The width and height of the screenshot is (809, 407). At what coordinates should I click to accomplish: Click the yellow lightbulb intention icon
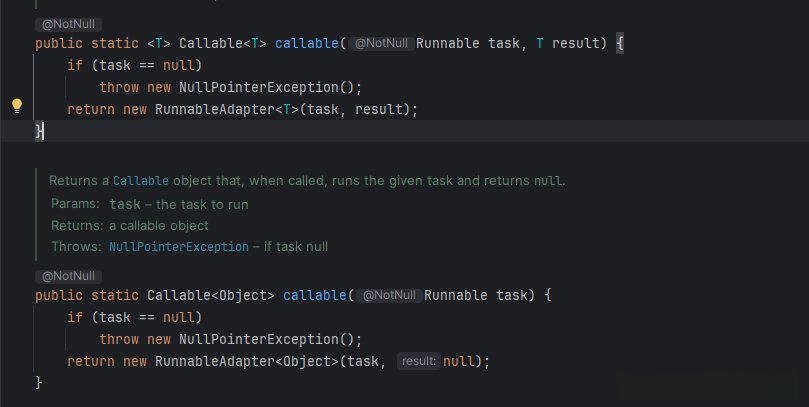pyautogui.click(x=17, y=105)
